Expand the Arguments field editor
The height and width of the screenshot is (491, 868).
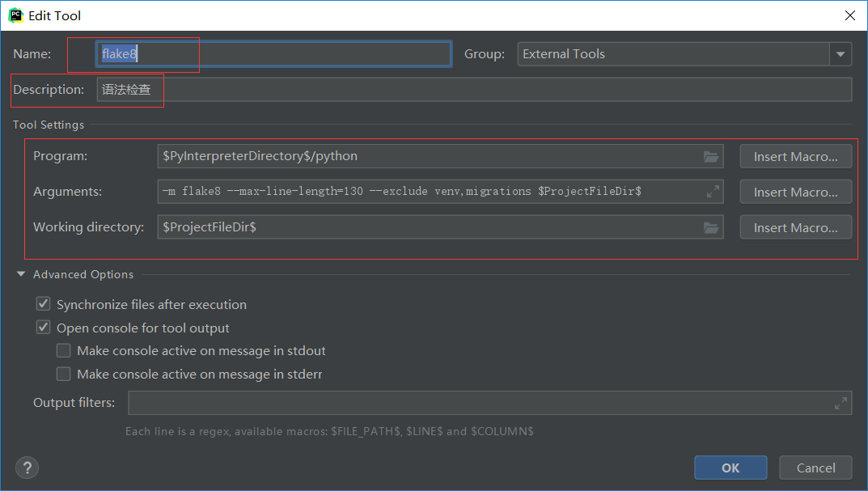click(x=713, y=192)
